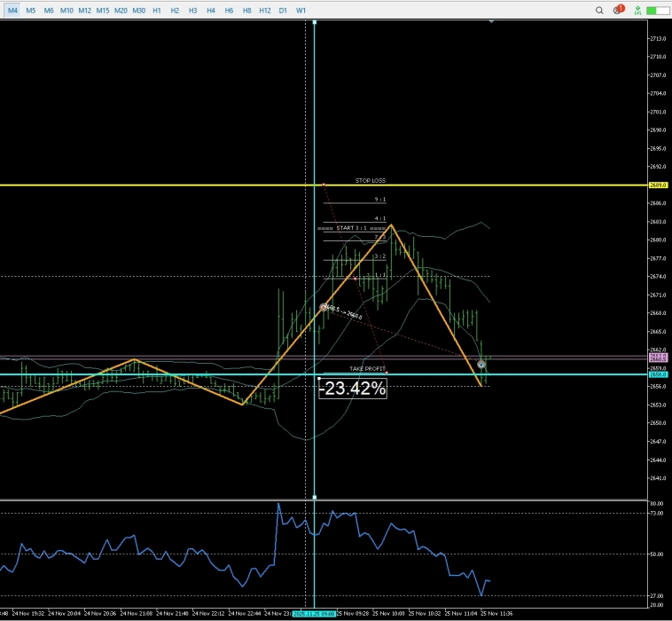
Task: Switch chart to H1 timeframe
Action: tap(157, 10)
